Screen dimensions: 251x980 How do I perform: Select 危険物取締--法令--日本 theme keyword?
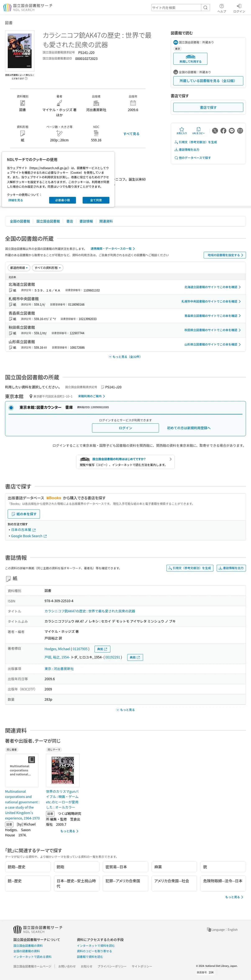[223, 883]
